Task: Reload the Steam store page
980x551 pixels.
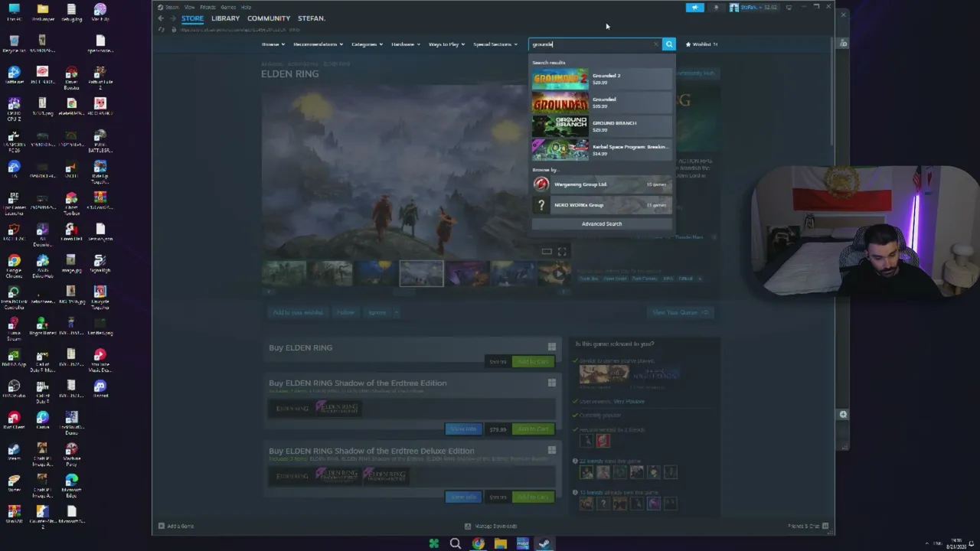Action: coord(162,30)
